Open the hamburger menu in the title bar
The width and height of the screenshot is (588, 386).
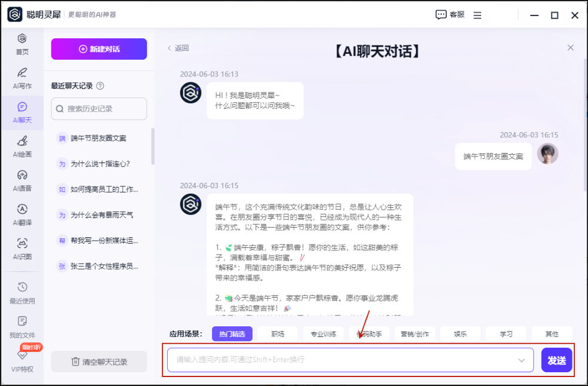coord(477,16)
